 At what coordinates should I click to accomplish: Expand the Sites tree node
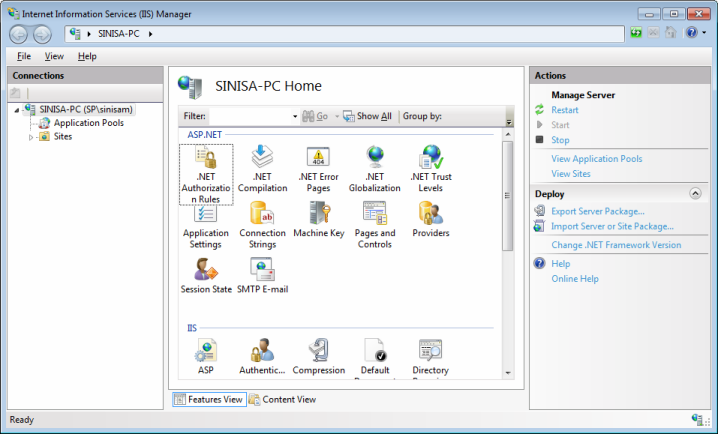(31, 137)
